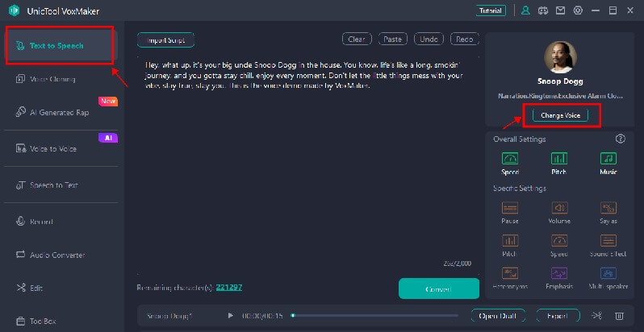Click the Redo button
Screen dimensions: 644x332
[x=465, y=39]
